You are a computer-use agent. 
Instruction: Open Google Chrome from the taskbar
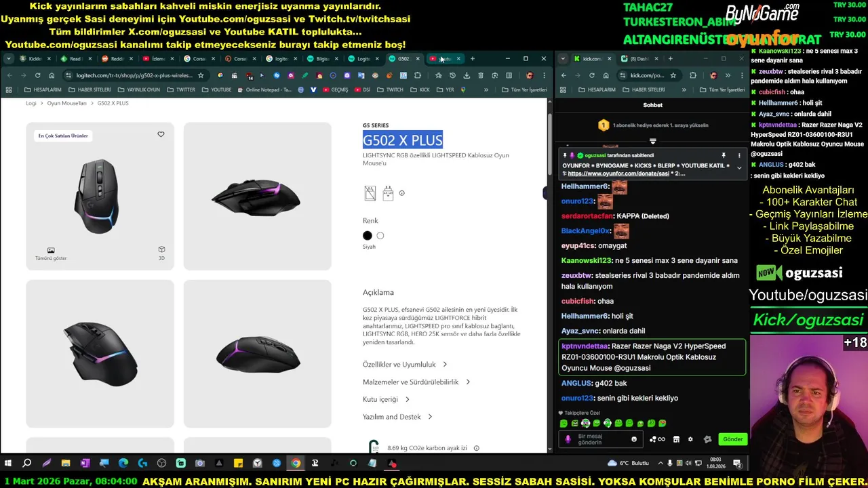pyautogui.click(x=296, y=464)
